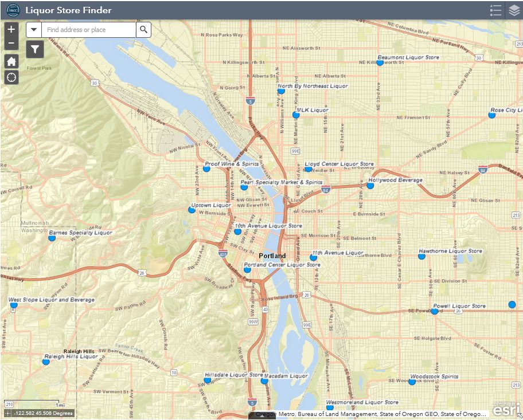Select 11th Avenue Liquor marker
523x420 pixels.
[313, 257]
